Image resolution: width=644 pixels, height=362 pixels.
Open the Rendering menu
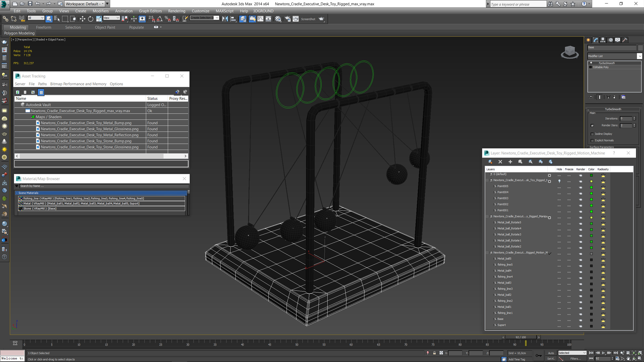176,11
